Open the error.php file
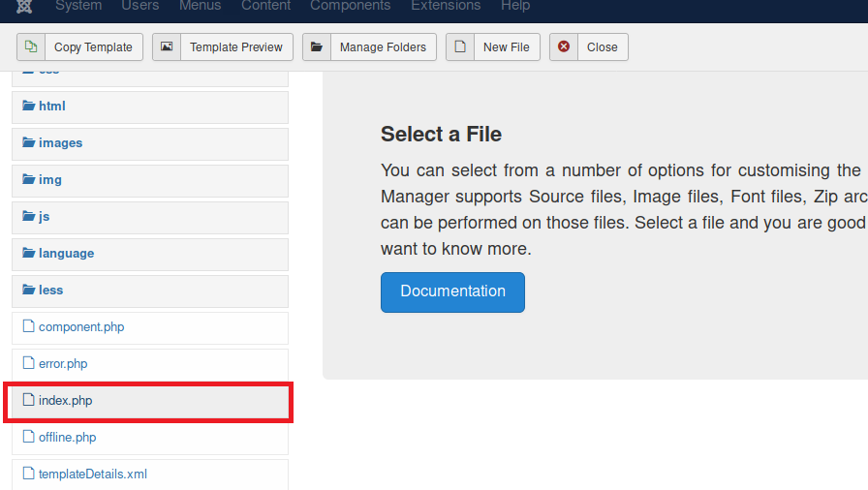The height and width of the screenshot is (490, 868). tap(63, 364)
